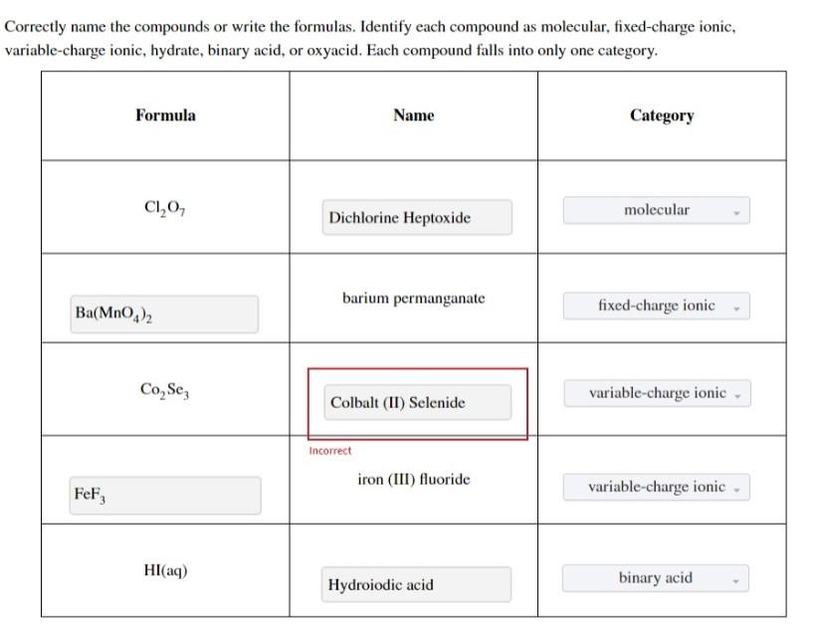Image resolution: width=821 pixels, height=644 pixels.
Task: Select the incorrect 'Colbalt (II) Selenide' answer box
Action: [x=416, y=402]
